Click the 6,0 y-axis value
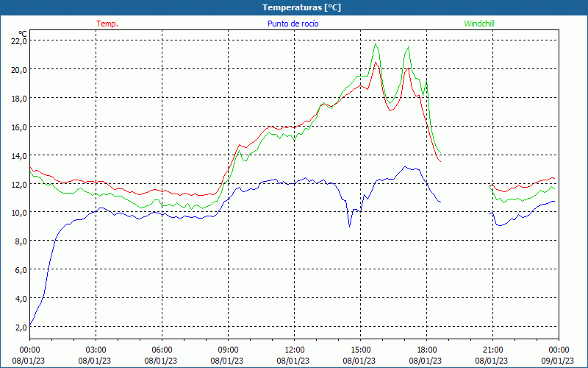Image resolution: width=588 pixels, height=368 pixels. click(x=21, y=270)
